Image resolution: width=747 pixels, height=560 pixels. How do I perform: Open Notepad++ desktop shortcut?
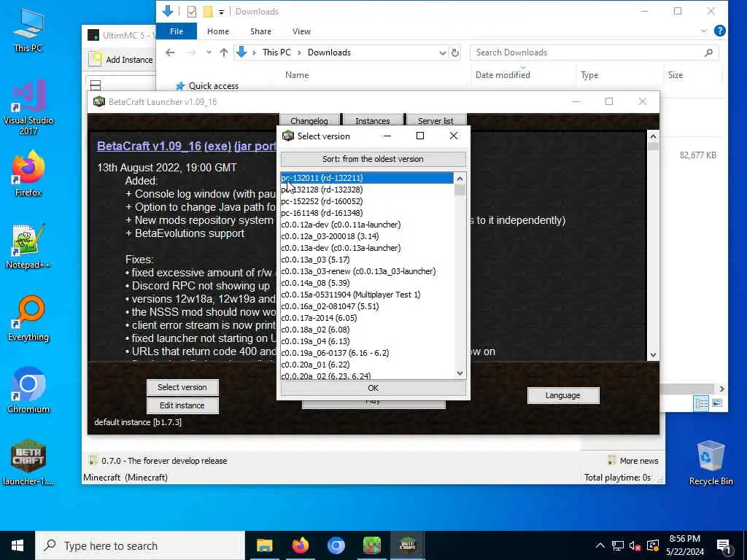pyautogui.click(x=28, y=246)
